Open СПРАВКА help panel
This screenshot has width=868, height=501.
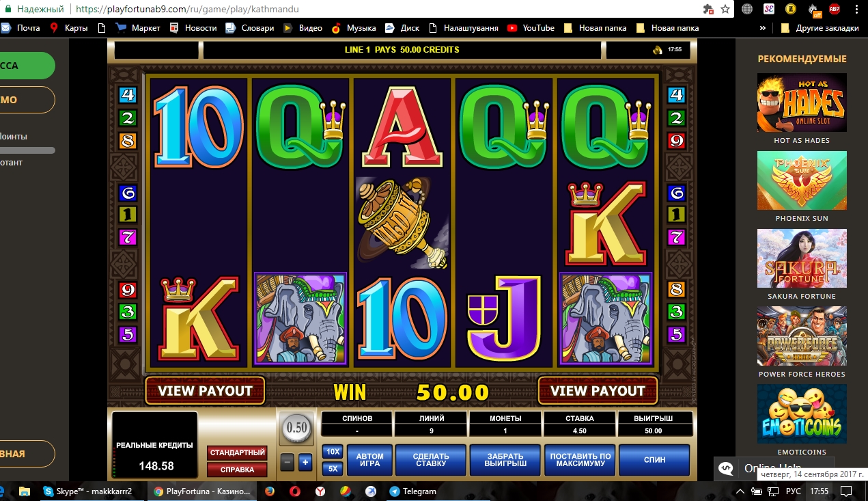coord(237,470)
